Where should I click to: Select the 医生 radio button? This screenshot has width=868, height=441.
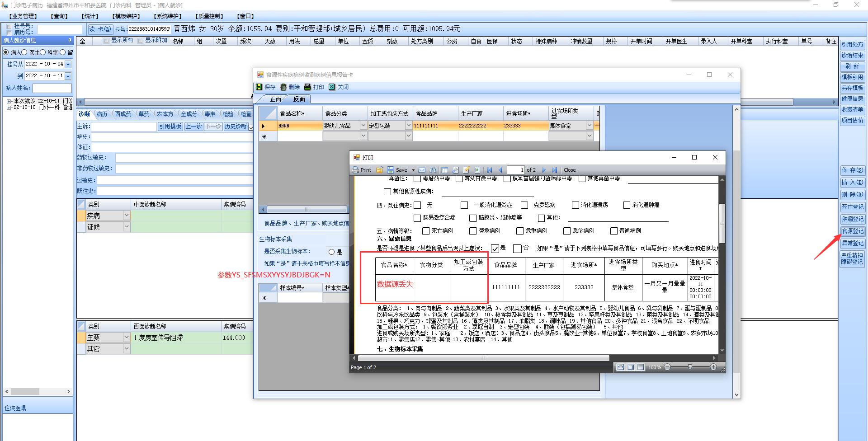25,52
